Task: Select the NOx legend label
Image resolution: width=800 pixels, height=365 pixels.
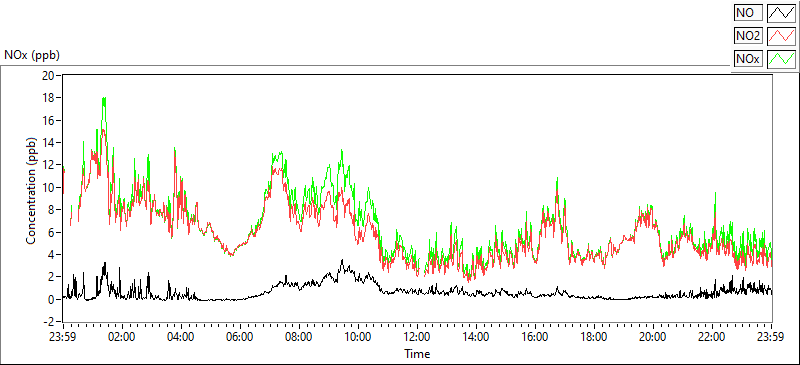Action: click(748, 59)
